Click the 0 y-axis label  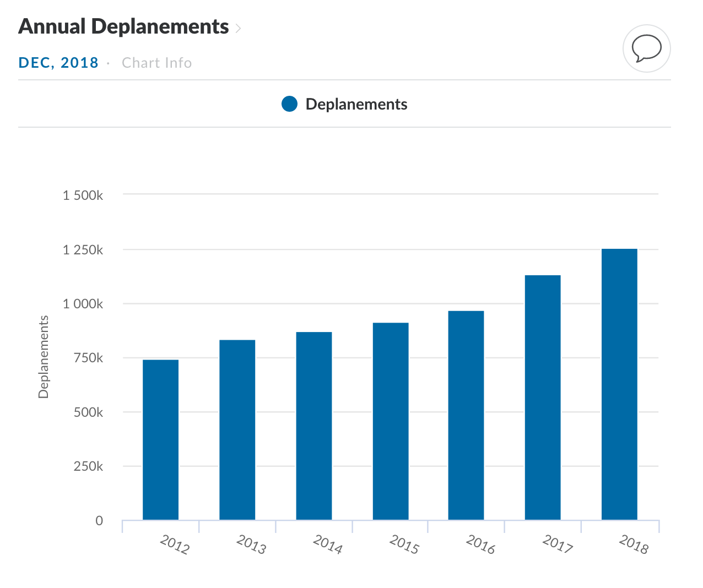(99, 521)
